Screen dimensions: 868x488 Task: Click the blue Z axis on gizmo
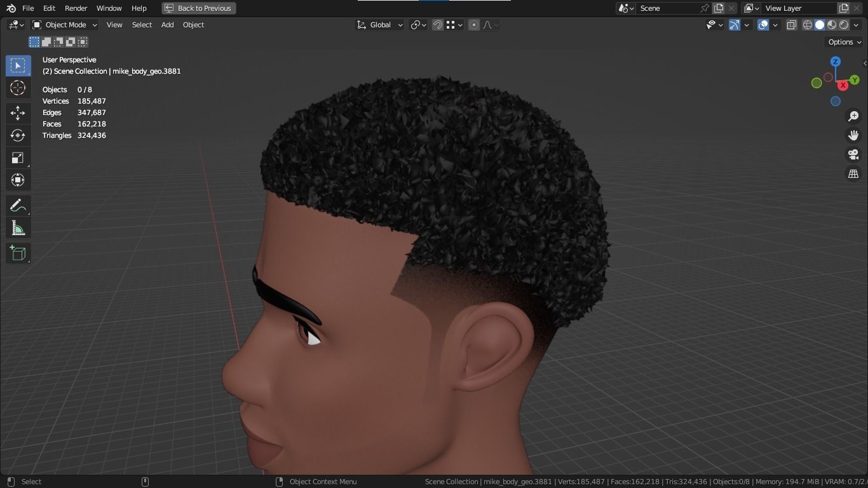click(836, 62)
